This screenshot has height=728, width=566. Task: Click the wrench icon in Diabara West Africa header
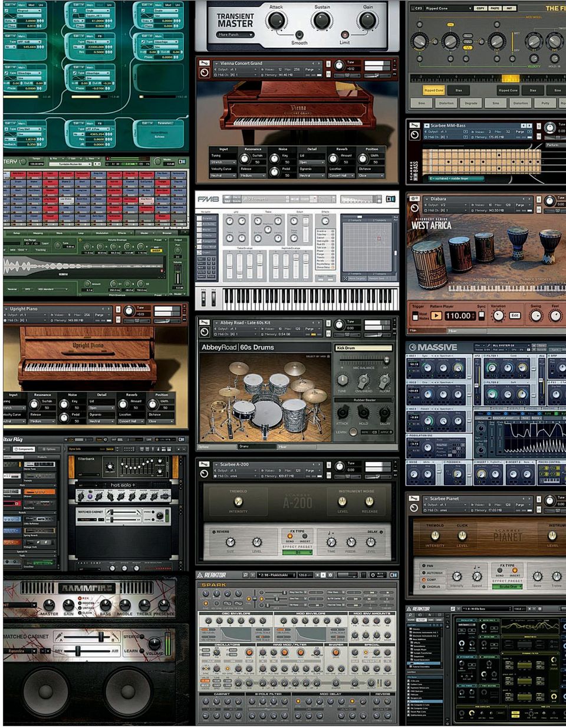(415, 199)
